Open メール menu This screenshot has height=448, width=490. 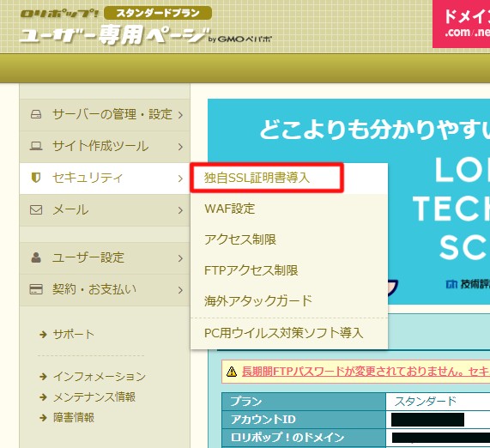click(x=105, y=210)
